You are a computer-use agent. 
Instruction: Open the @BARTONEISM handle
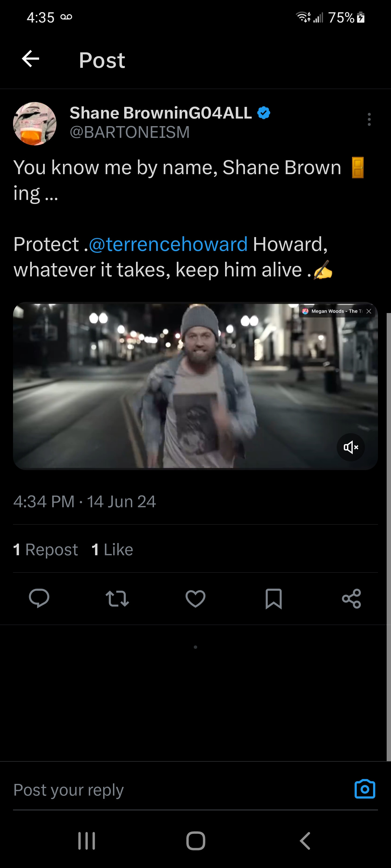[130, 132]
